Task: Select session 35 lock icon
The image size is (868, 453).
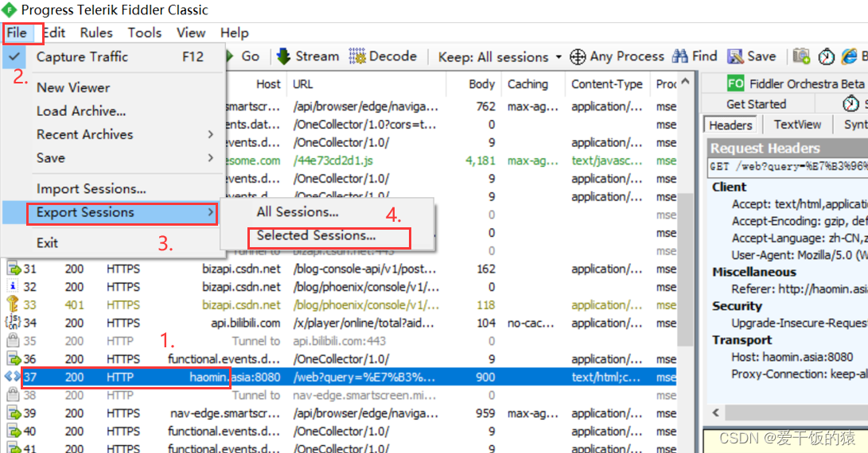Action: (x=13, y=341)
